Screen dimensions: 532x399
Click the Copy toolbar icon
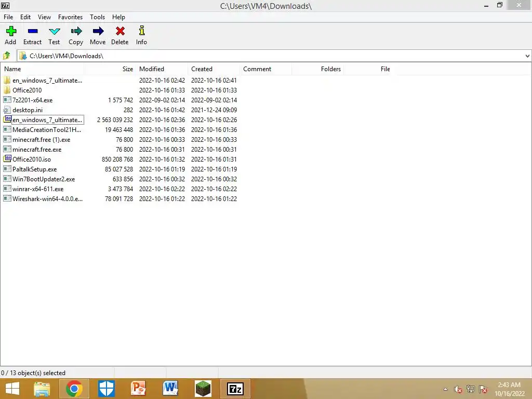tap(76, 31)
